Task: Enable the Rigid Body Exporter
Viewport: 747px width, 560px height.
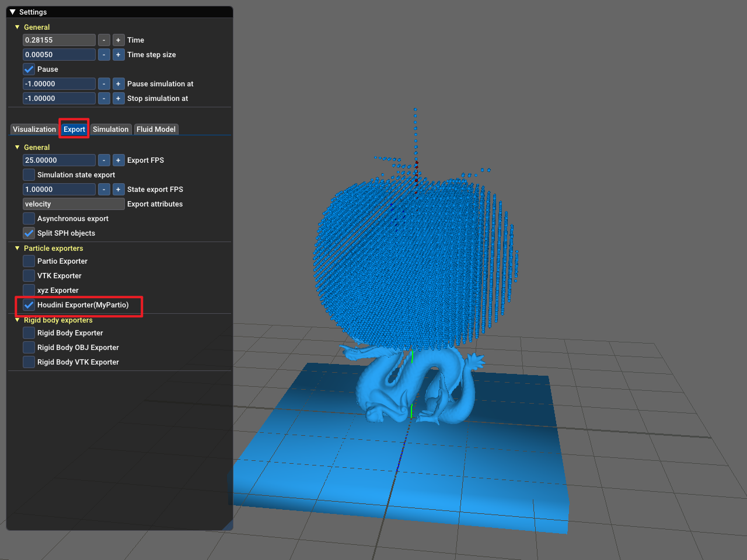Action: coord(29,333)
